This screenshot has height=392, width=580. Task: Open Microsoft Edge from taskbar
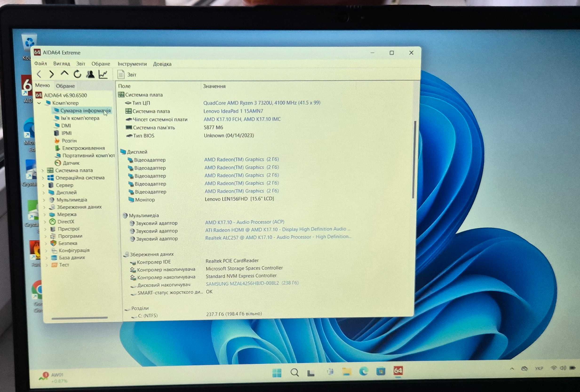pyautogui.click(x=364, y=372)
